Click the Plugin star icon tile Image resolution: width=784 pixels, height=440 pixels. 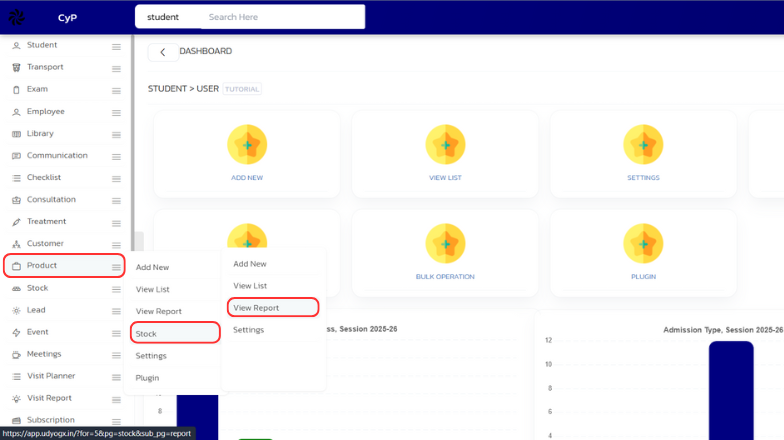click(x=643, y=243)
